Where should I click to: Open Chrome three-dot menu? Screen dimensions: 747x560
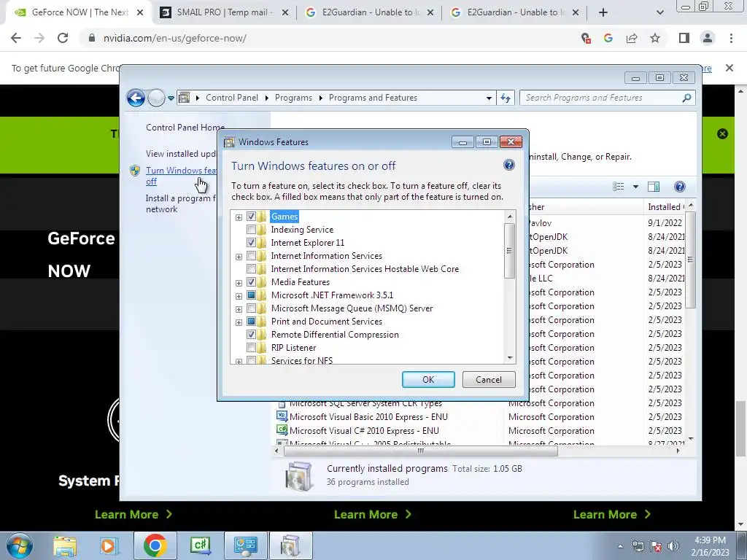point(731,38)
